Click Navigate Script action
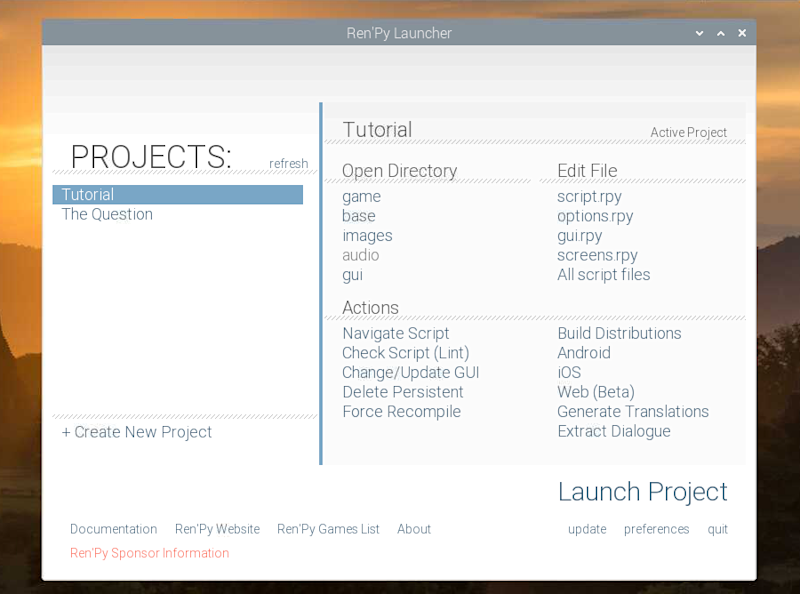The image size is (800, 594). [395, 333]
